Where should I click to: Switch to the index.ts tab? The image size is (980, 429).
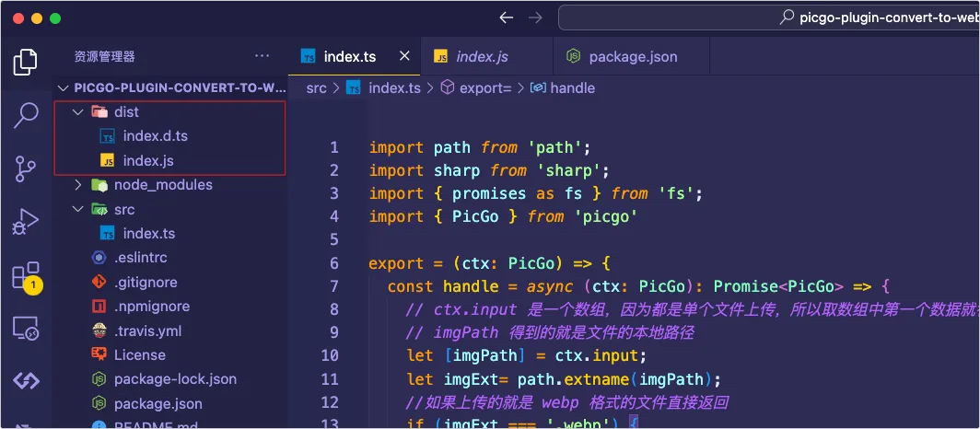tap(355, 57)
